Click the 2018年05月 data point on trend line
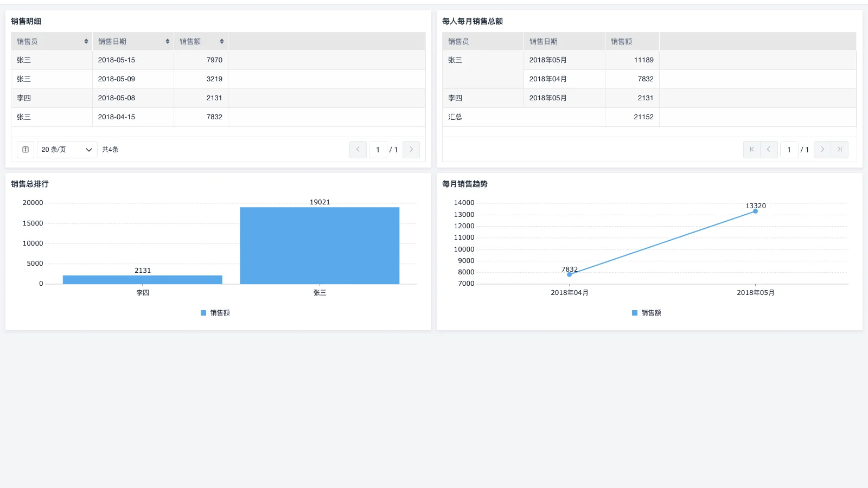868x488 pixels. pos(755,211)
